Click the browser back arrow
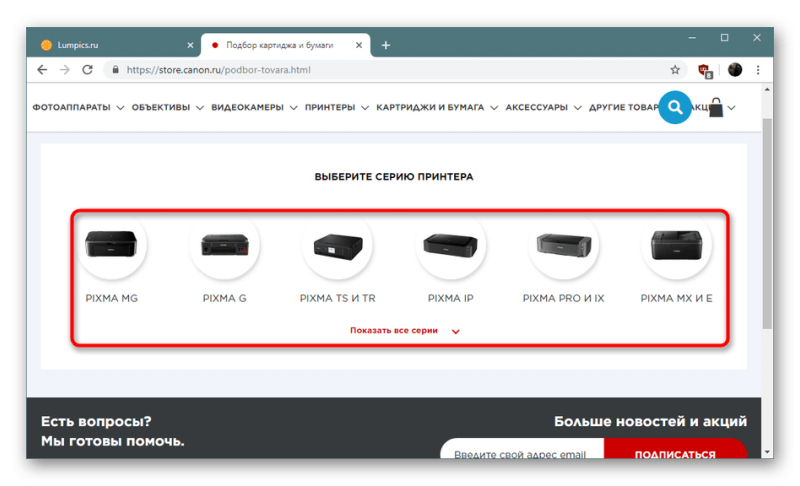Screen dimensions: 800x486 coord(42,70)
